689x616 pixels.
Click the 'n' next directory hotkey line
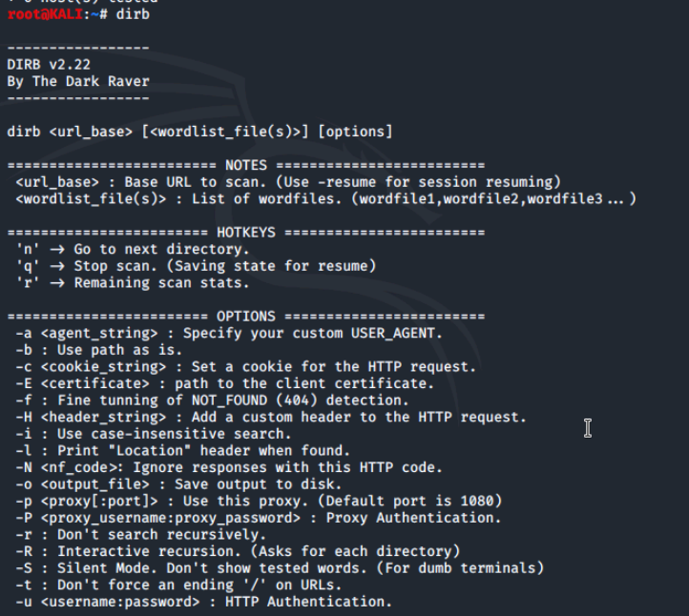[133, 250]
